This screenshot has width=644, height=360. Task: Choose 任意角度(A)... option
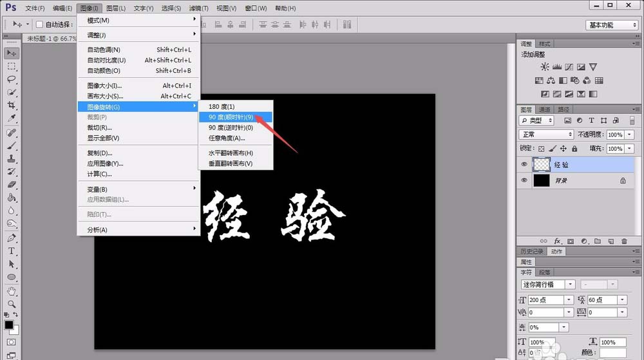235,138
